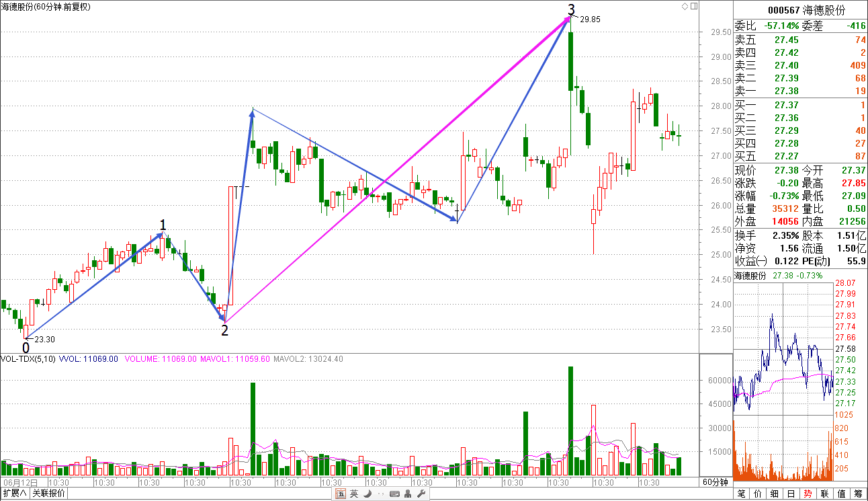Switch input language via '英' icon

353,494
